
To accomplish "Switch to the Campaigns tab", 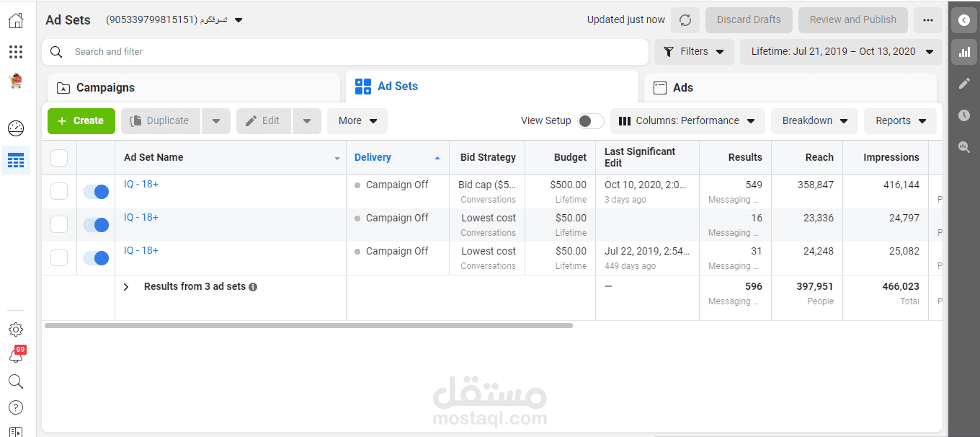I will (193, 88).
